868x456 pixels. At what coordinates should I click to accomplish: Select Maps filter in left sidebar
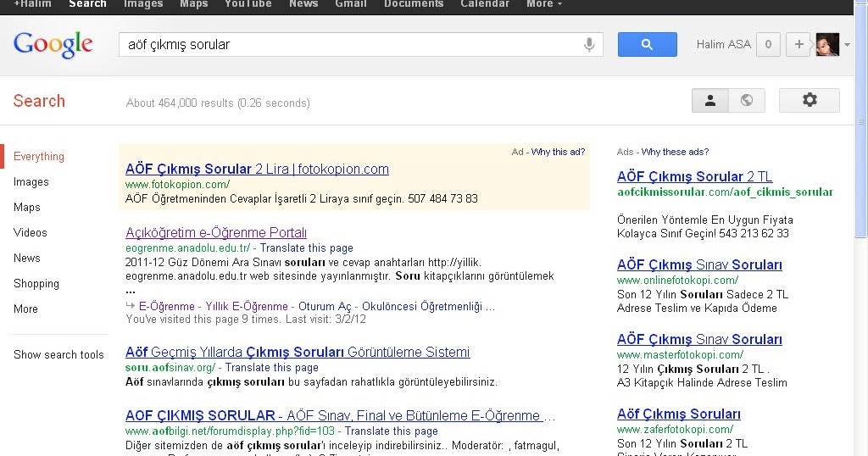tap(27, 208)
